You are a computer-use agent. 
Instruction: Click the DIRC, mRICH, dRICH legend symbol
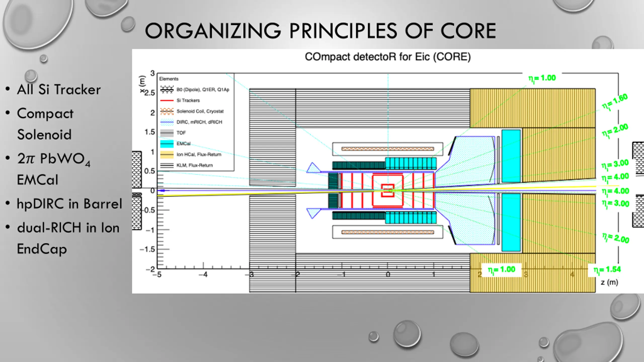[x=167, y=122]
